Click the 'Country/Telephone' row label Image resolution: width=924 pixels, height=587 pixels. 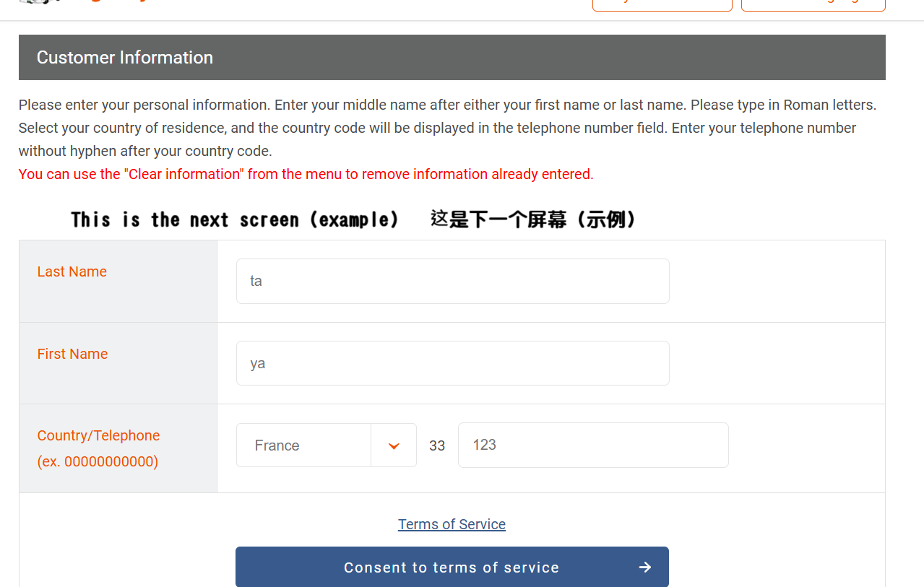click(x=98, y=435)
